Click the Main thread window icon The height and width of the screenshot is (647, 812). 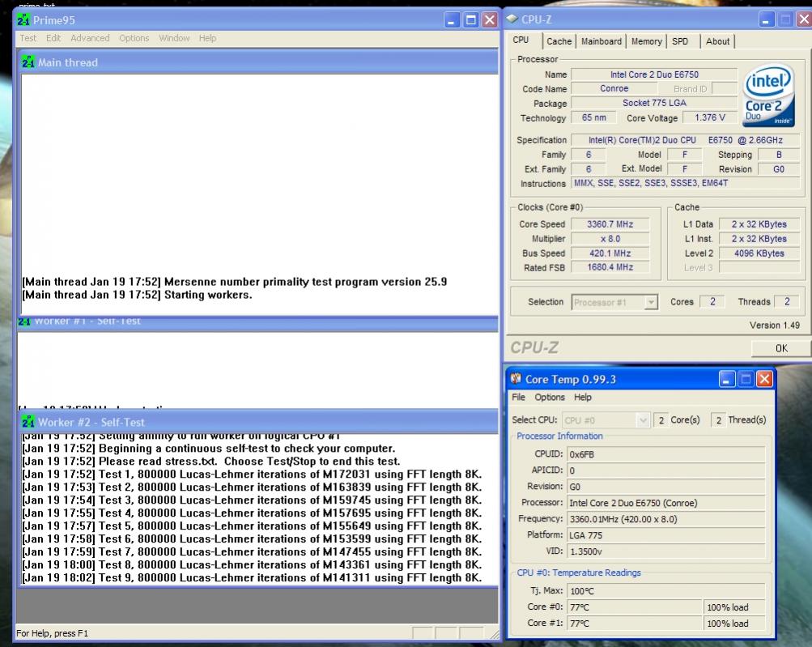point(28,62)
